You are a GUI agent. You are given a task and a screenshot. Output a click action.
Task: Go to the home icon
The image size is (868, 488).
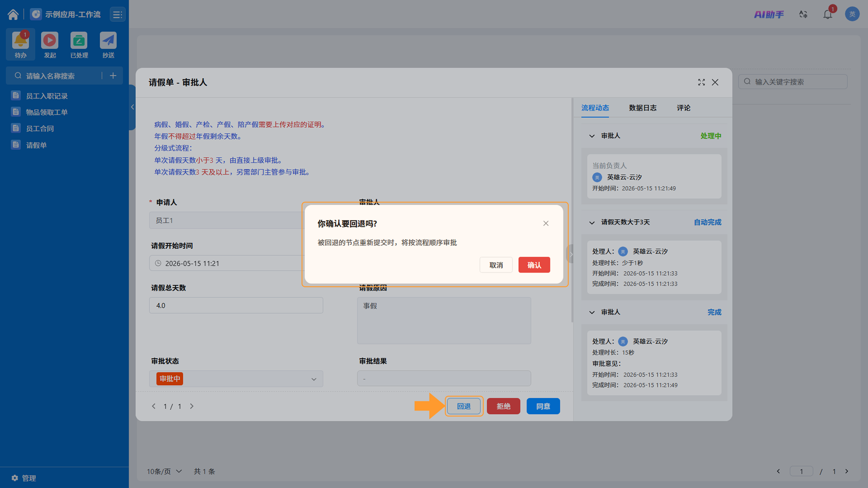coord(13,14)
